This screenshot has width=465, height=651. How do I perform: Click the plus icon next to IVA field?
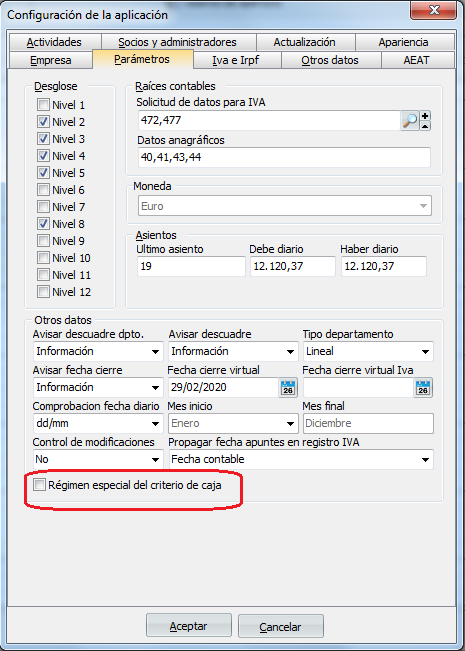coord(425,116)
